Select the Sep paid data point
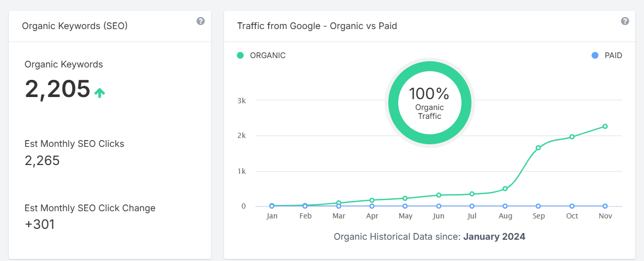 (x=538, y=206)
